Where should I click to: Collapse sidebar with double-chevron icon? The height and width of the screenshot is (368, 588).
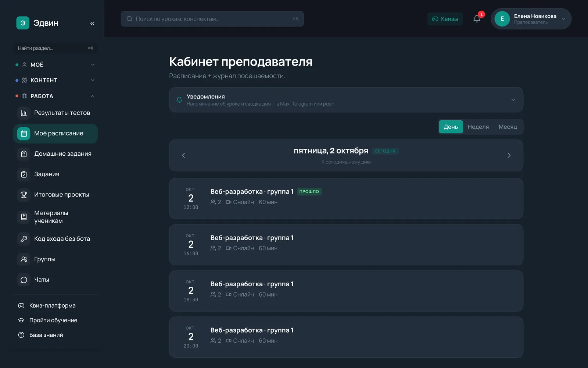(92, 24)
